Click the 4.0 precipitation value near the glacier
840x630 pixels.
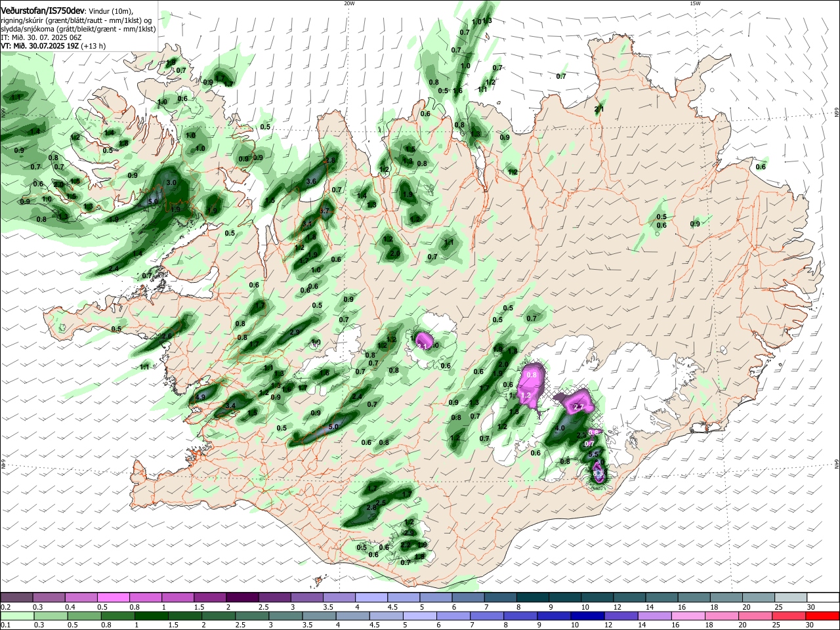click(x=560, y=428)
